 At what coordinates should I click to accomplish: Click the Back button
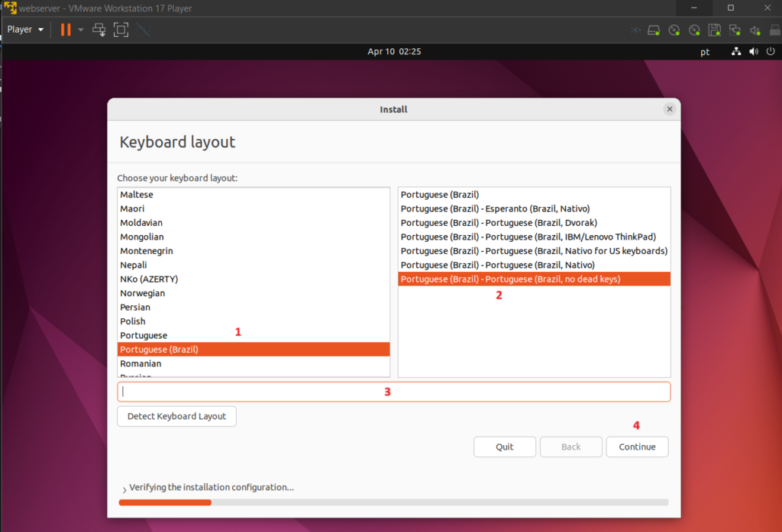(x=571, y=447)
